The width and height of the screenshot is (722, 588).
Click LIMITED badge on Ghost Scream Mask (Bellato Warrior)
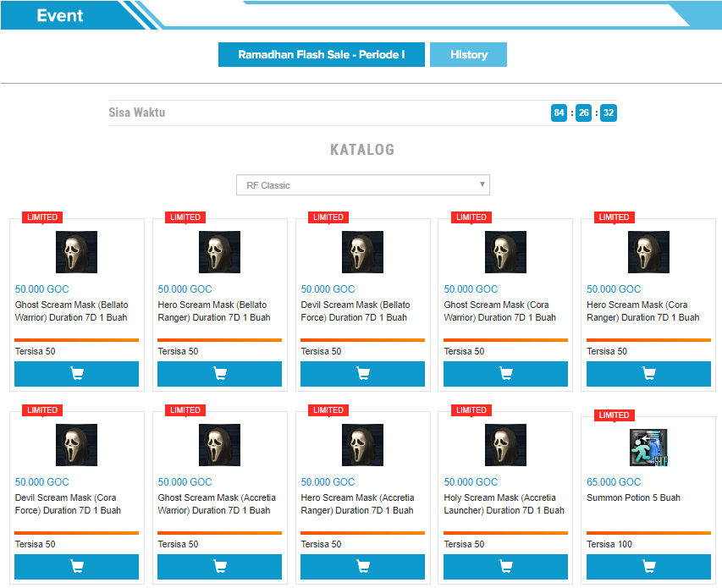42,217
